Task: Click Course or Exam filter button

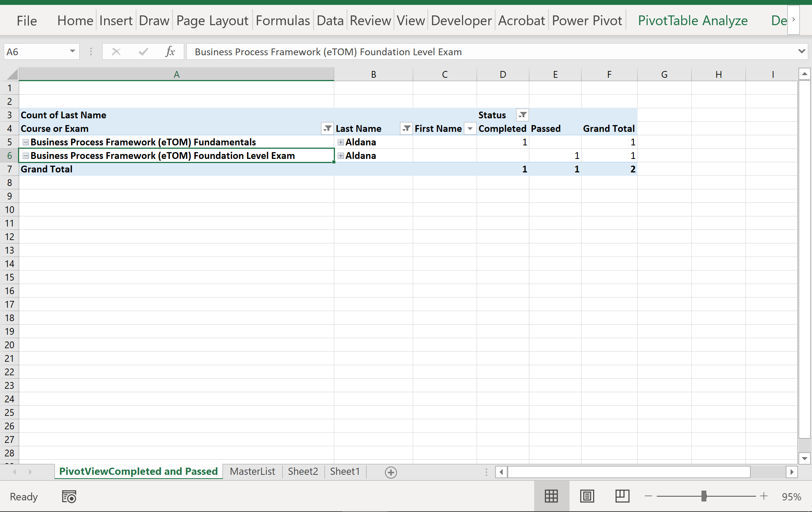Action: [x=327, y=128]
